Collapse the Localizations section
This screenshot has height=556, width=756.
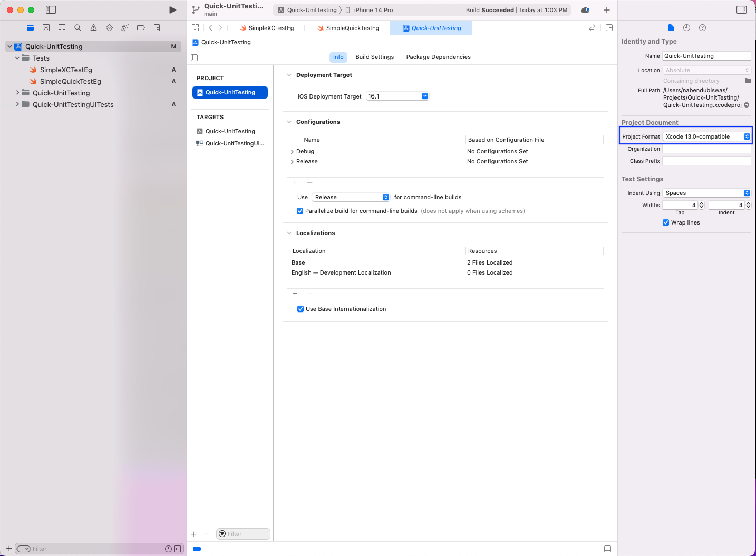[x=289, y=233]
